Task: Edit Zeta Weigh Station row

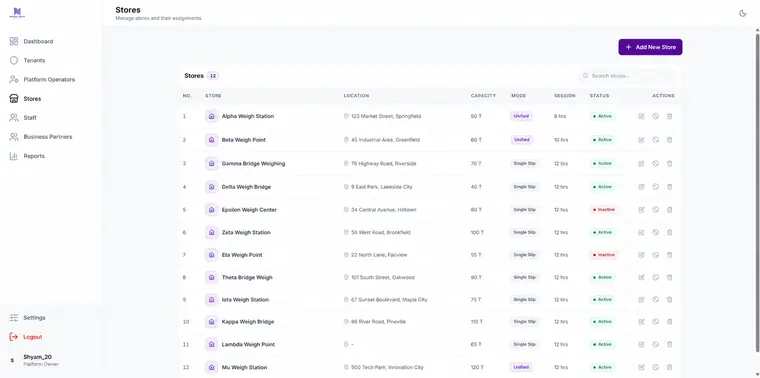Action: point(641,233)
